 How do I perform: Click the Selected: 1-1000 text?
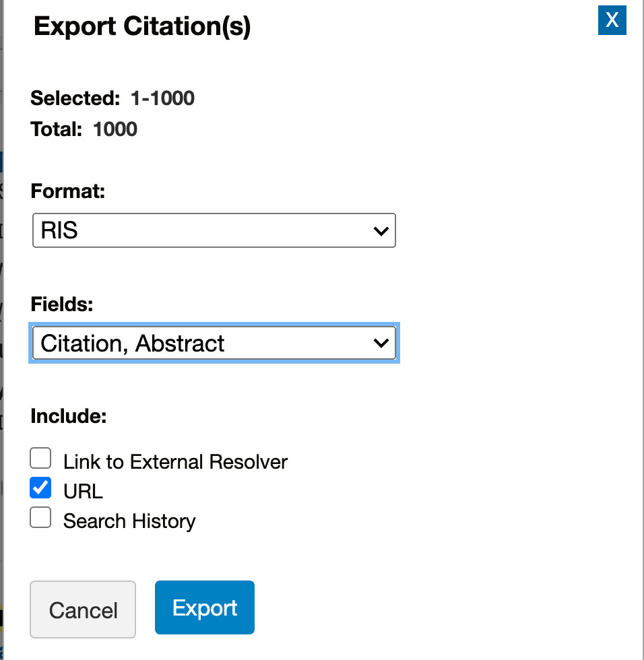click(x=112, y=98)
